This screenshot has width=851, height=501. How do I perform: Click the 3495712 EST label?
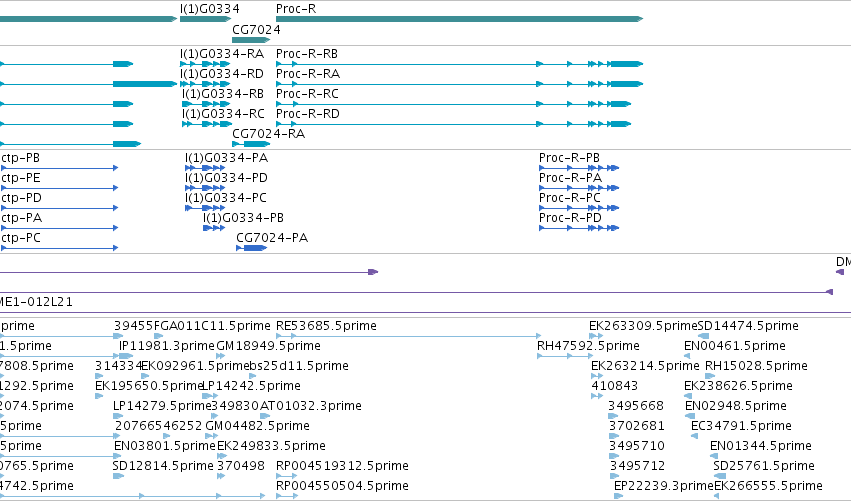coord(637,466)
